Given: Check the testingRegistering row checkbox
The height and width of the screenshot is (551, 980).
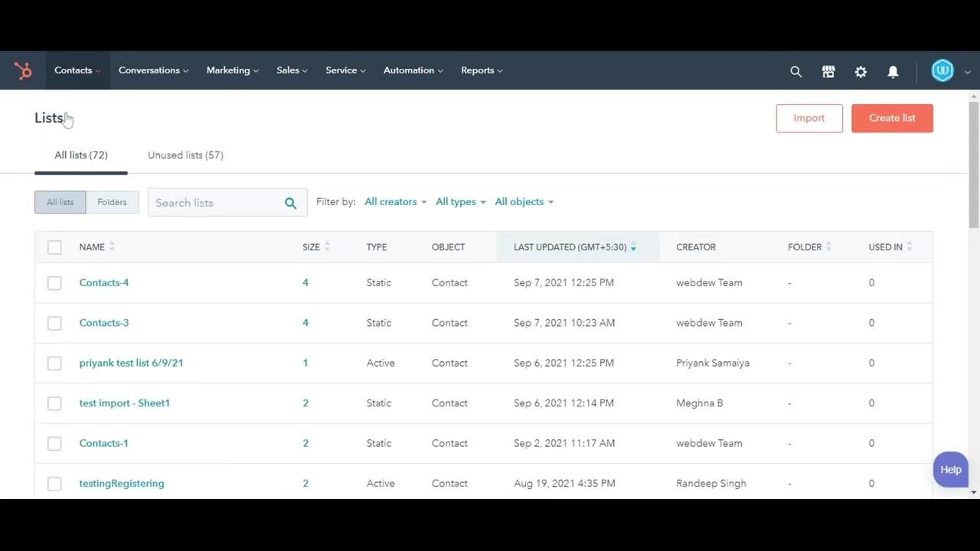Looking at the screenshot, I should click(x=54, y=484).
